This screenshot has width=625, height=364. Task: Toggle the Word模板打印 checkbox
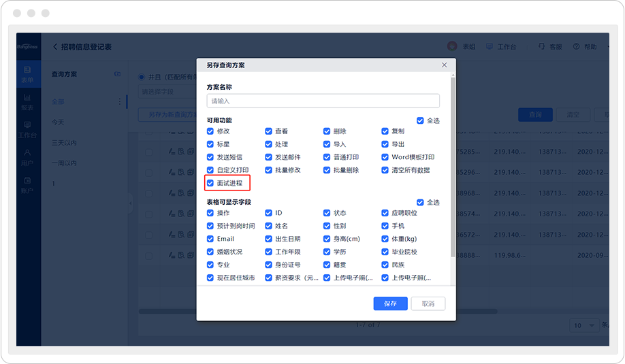pyautogui.click(x=385, y=157)
